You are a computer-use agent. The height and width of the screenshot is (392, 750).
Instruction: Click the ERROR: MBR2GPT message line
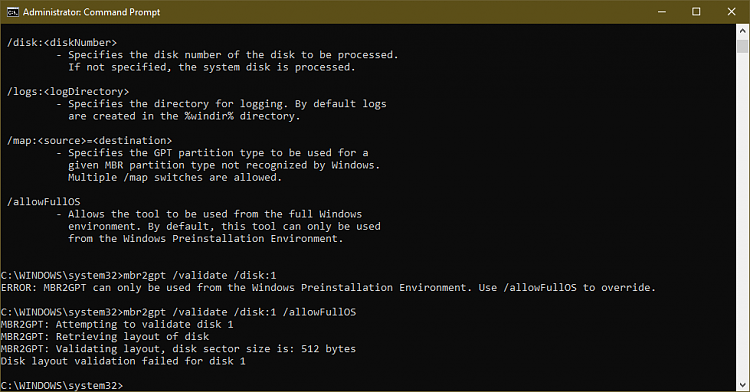(328, 288)
